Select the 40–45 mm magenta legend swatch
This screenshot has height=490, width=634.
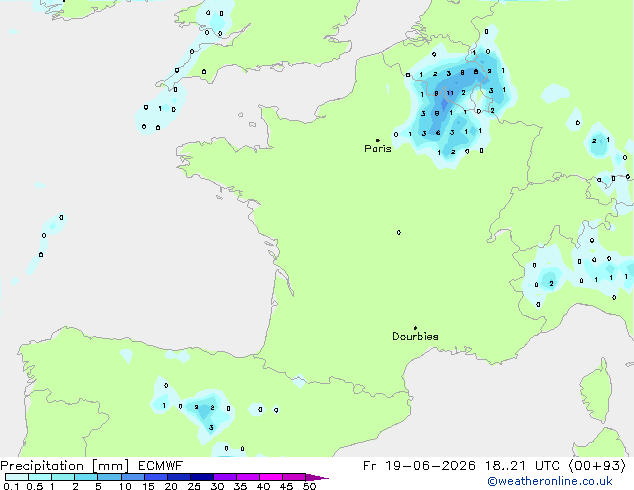(x=271, y=477)
